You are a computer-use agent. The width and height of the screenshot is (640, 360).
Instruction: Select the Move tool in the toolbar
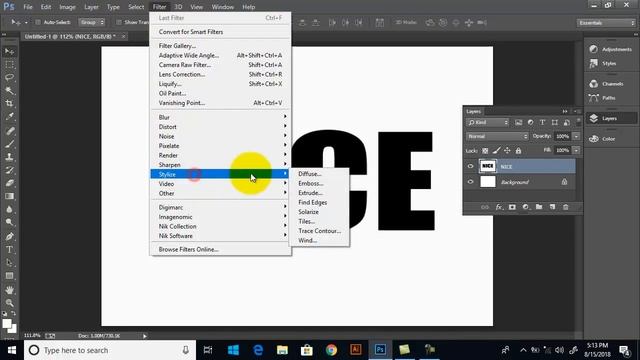[x=9, y=51]
